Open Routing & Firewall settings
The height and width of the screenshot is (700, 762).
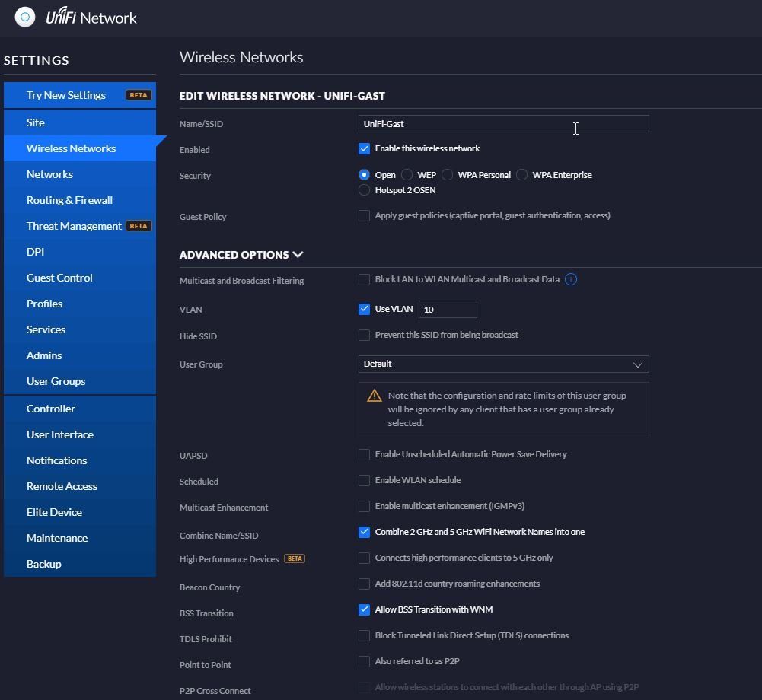pyautogui.click(x=80, y=200)
